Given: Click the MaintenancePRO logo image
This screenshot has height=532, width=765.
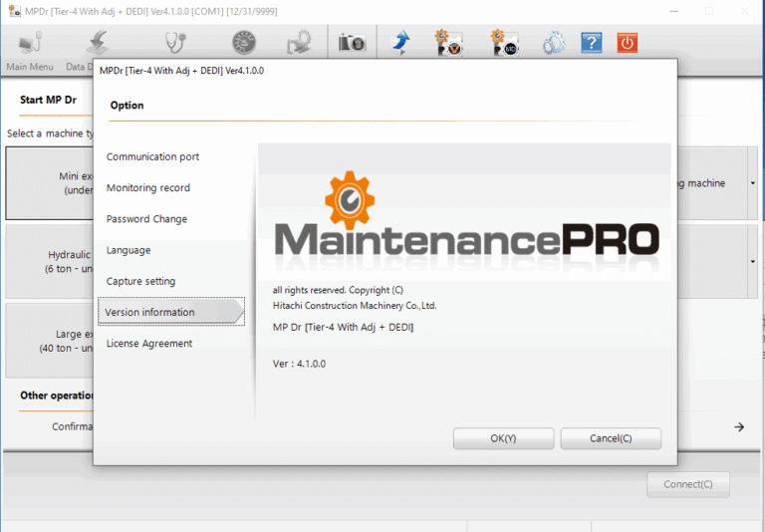Looking at the screenshot, I should (x=466, y=215).
